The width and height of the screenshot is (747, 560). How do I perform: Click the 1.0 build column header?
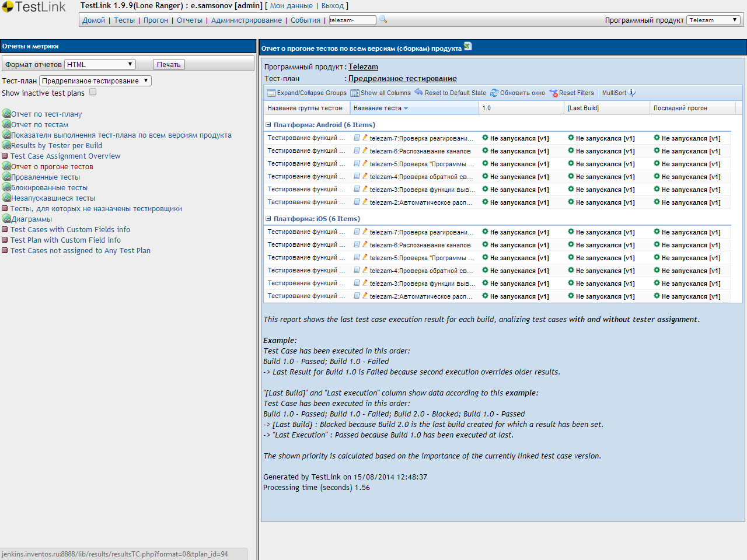coord(521,108)
